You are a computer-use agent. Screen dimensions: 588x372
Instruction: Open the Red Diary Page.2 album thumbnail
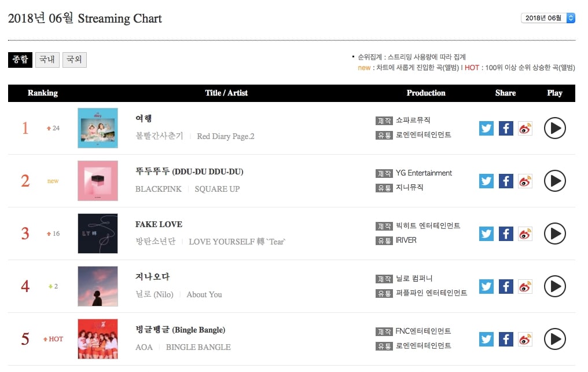(98, 128)
